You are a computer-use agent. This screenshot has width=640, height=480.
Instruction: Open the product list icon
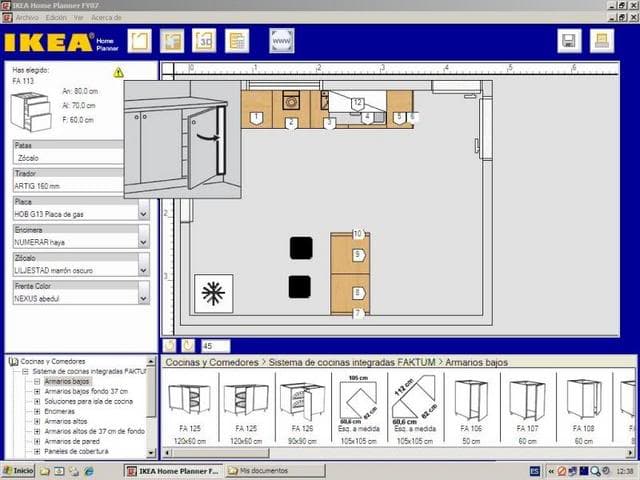[x=237, y=41]
